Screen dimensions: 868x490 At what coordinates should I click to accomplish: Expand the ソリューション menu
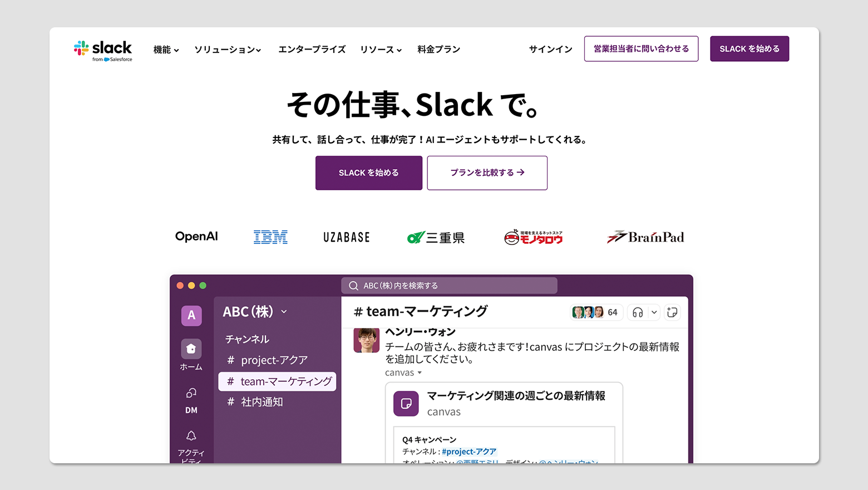point(228,50)
